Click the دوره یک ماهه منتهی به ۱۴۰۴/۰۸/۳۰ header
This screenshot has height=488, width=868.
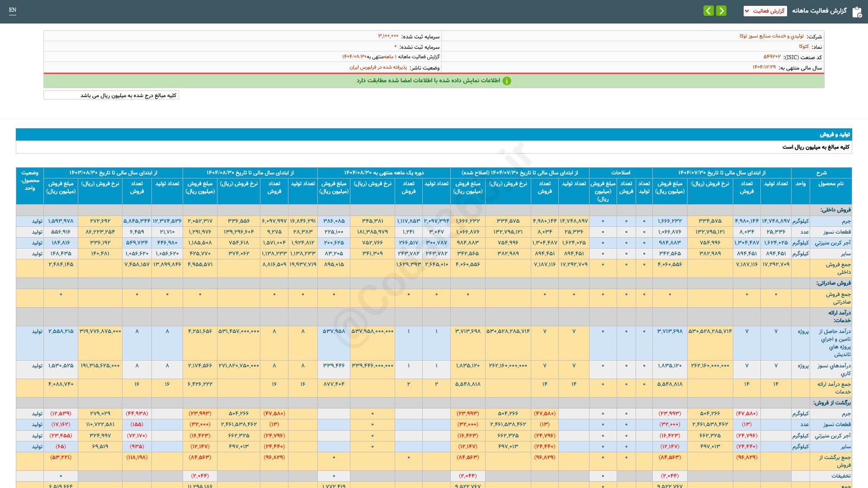coord(383,173)
